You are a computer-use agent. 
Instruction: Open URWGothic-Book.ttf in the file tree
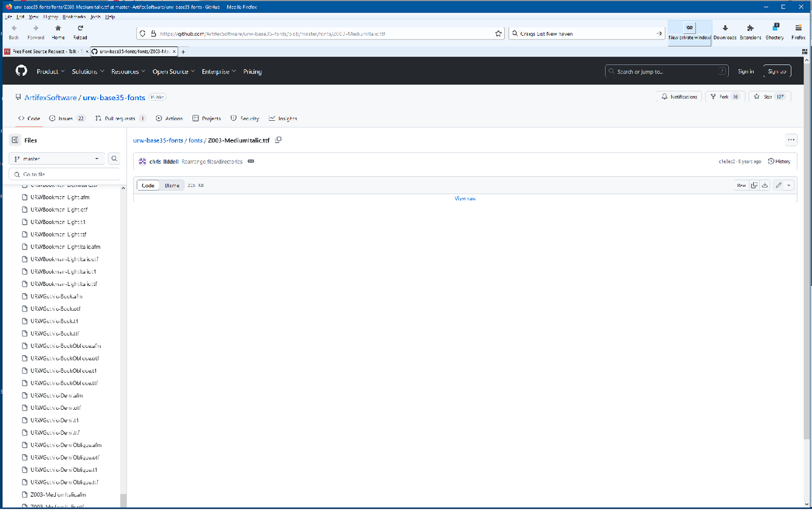click(x=55, y=333)
